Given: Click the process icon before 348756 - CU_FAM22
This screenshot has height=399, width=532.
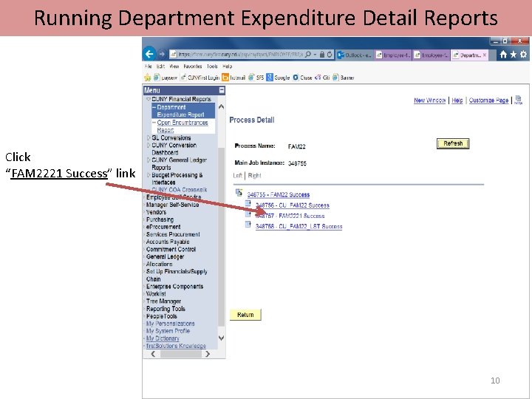Looking at the screenshot, I should point(248,203).
